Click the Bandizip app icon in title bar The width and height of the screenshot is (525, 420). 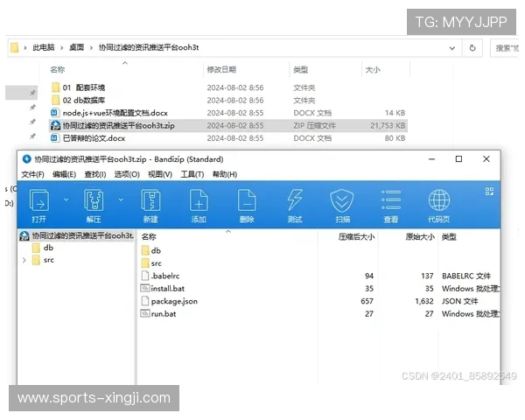26,159
